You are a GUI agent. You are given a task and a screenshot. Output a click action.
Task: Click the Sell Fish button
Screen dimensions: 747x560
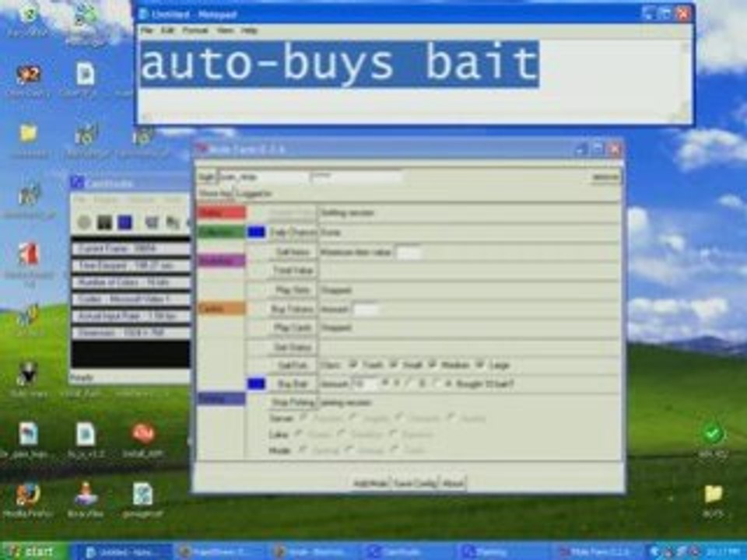click(292, 366)
